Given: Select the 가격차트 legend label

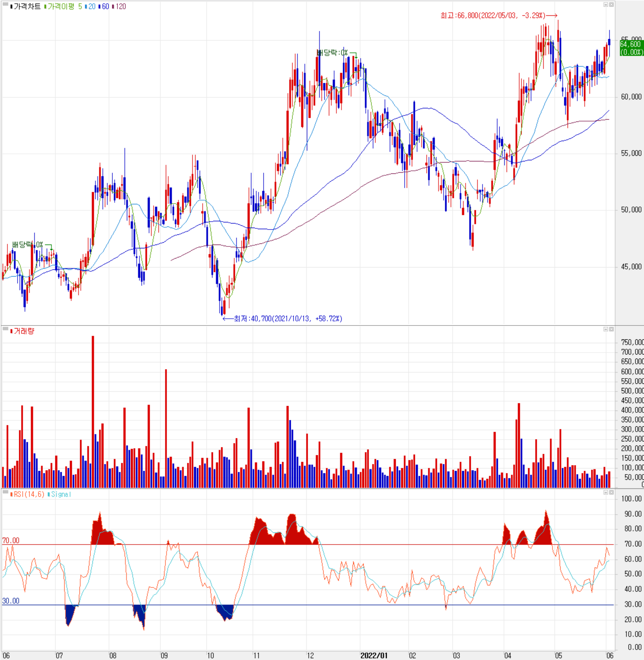Looking at the screenshot, I should tap(27, 6).
